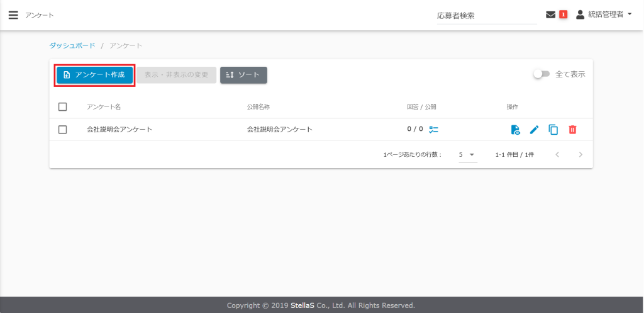The width and height of the screenshot is (644, 313).
Task: Duplicate the survey with copy icon
Action: [553, 130]
